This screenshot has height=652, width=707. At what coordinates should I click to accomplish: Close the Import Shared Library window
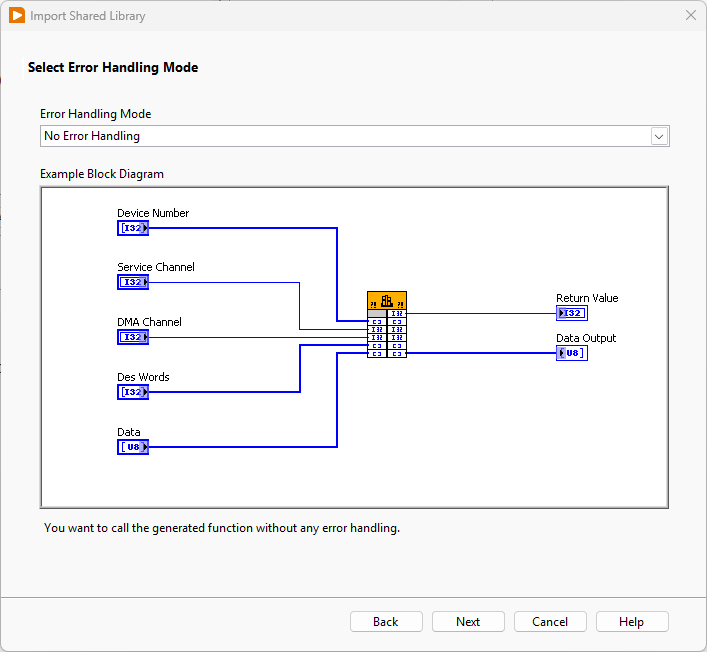(x=690, y=16)
